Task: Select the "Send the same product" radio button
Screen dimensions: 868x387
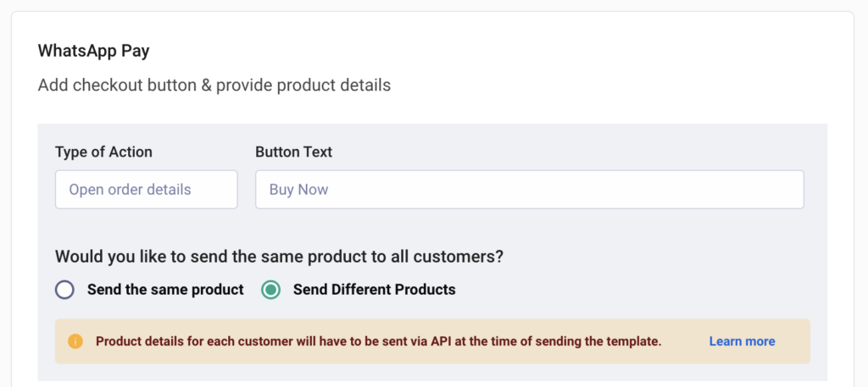Action: (x=65, y=290)
